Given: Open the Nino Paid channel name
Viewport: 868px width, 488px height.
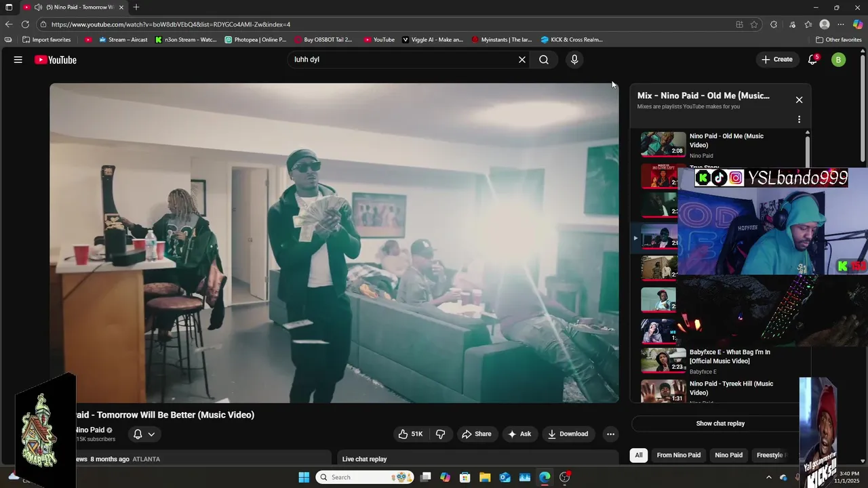Looking at the screenshot, I should (89, 430).
